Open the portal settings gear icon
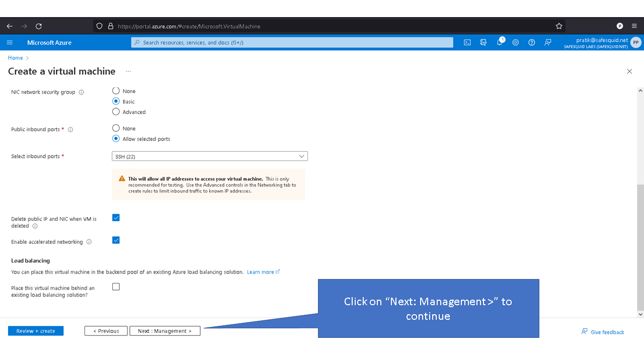Image resolution: width=644 pixels, height=362 pixels. pyautogui.click(x=516, y=43)
